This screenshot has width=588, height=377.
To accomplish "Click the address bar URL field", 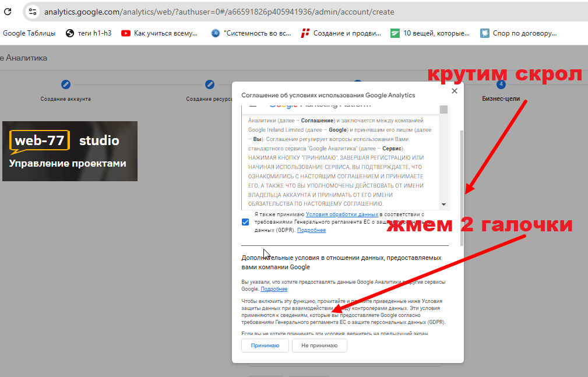I will coord(219,12).
